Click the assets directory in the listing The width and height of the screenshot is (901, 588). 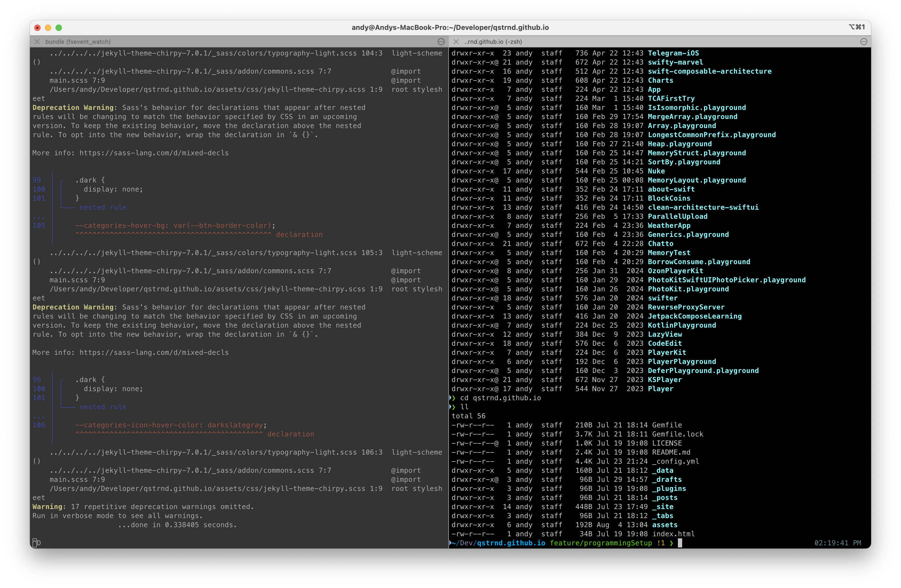pyautogui.click(x=664, y=525)
